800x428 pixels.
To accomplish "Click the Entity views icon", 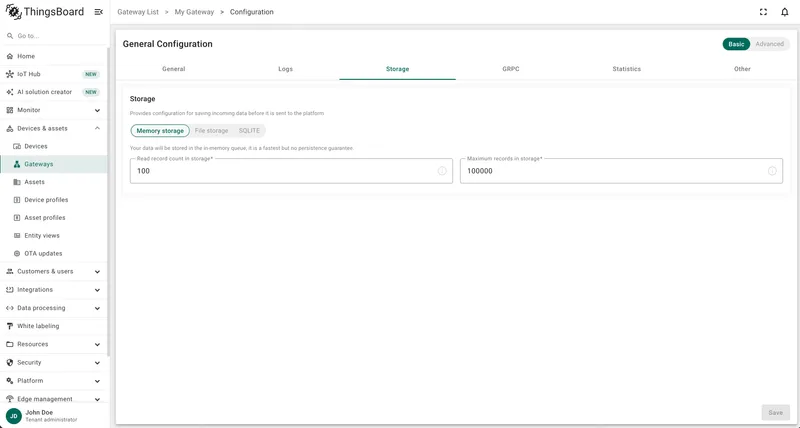I will [17, 236].
